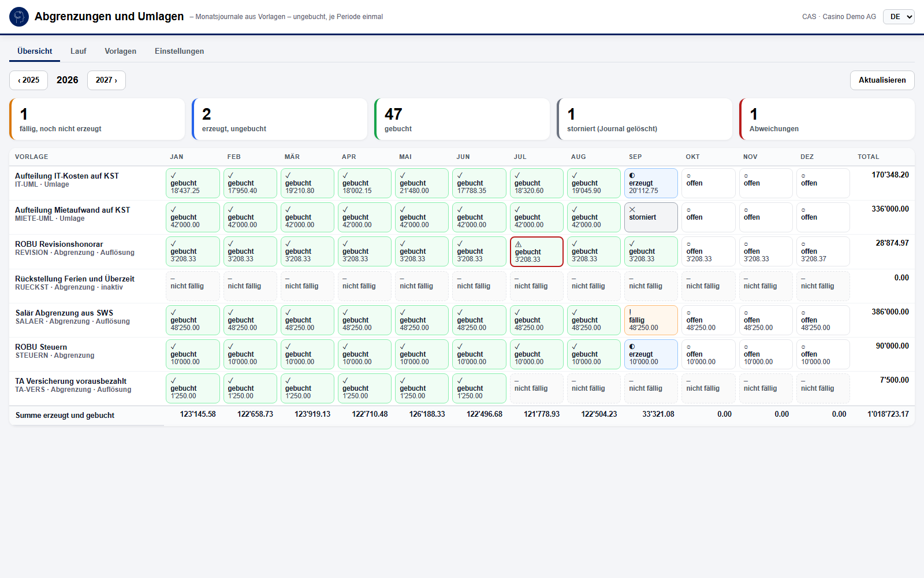924x578 pixels.
Task: Click the gebucht 19'210.80 March cell
Action: 307,183
